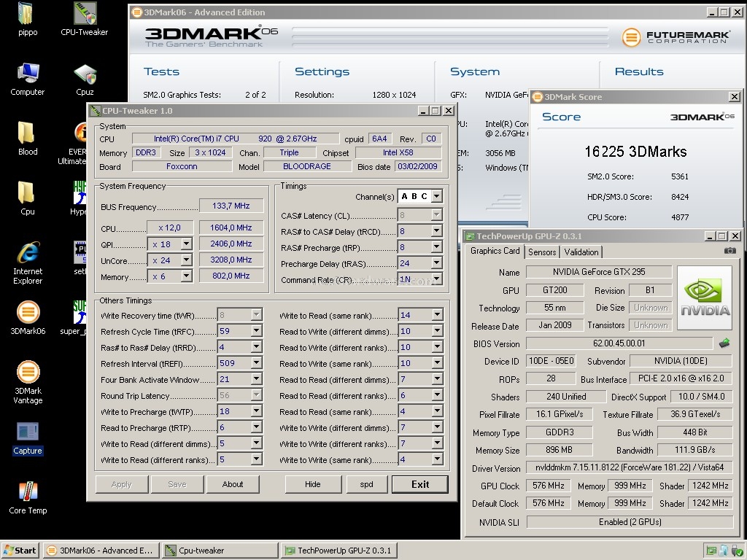747x560 pixels.
Task: Open Write to Read (same rank) dropdown
Action: click(x=437, y=315)
